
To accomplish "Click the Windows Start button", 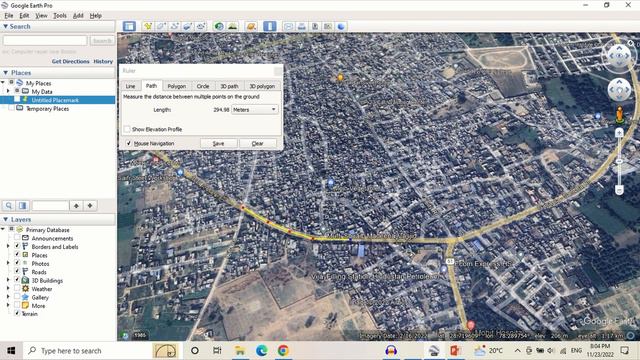I will [x=11, y=351].
